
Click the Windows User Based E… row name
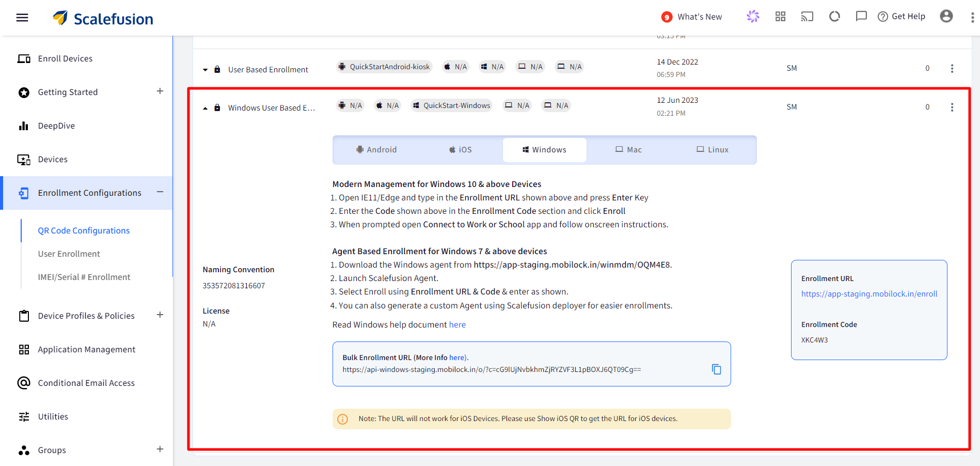[x=272, y=107]
